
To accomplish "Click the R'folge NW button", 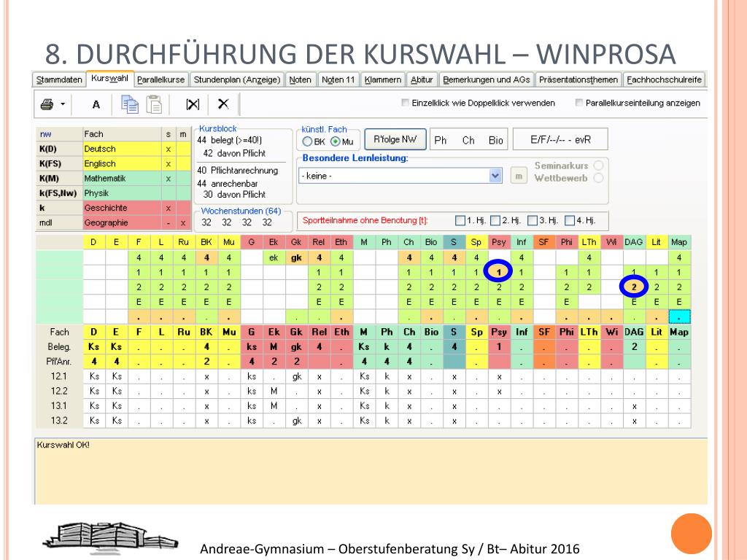I will 395,139.
